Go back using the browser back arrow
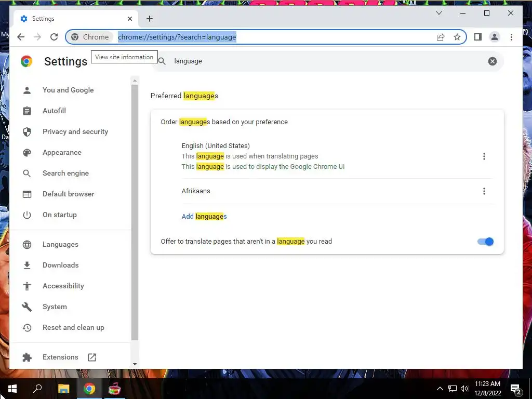Screen dimensions: 532x399 point(21,37)
